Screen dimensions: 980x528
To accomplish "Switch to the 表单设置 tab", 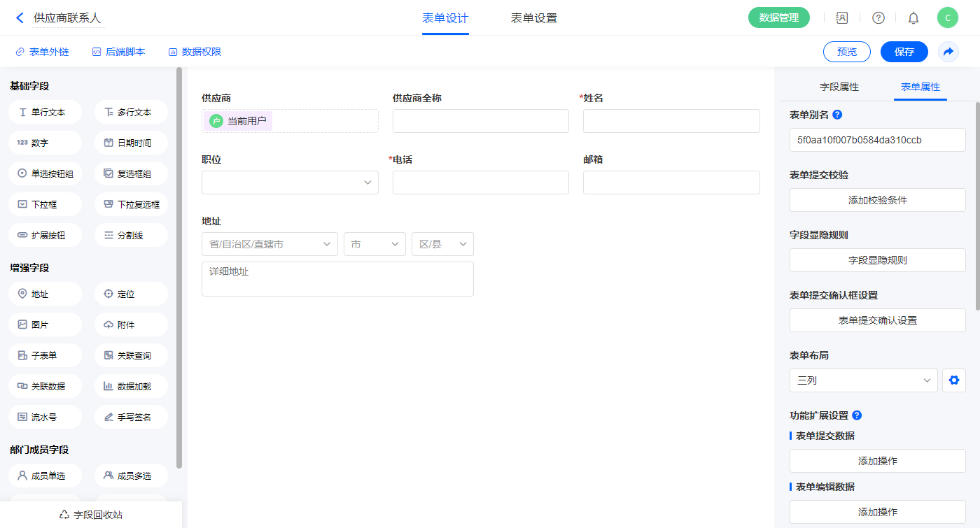I will 534,18.
